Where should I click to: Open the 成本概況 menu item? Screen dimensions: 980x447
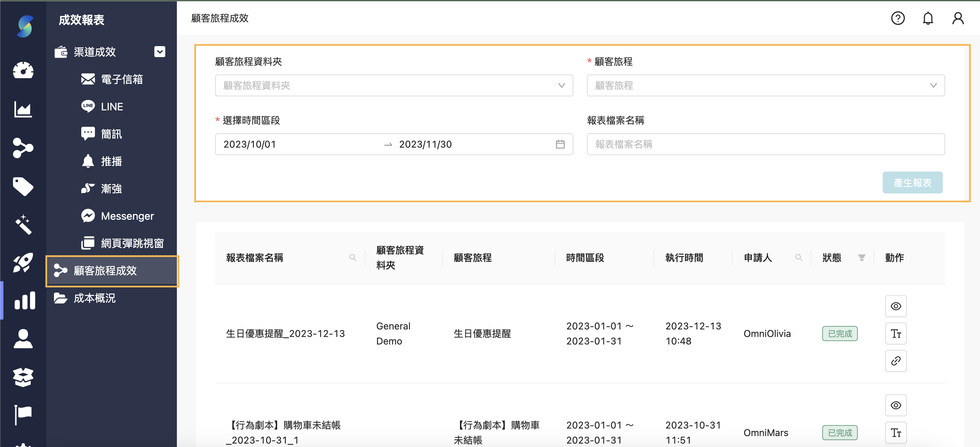[95, 298]
